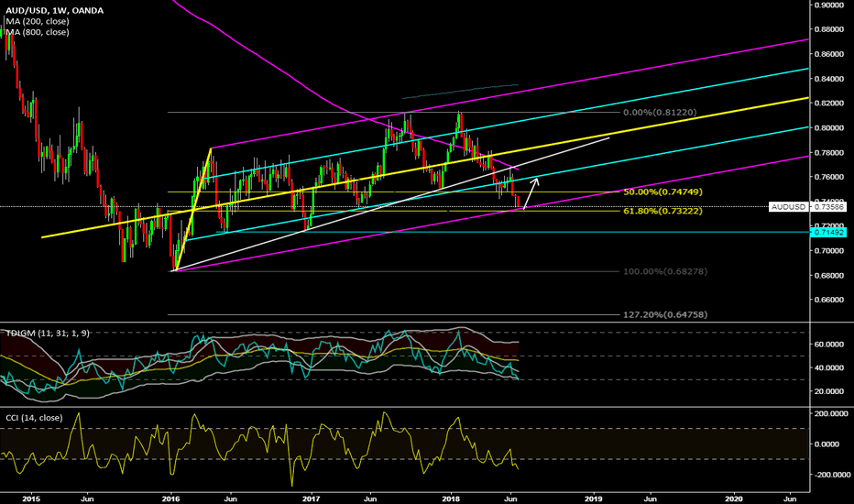Image resolution: width=854 pixels, height=504 pixels.
Task: Click the 0.78000 price axis label
Action: [x=828, y=152]
